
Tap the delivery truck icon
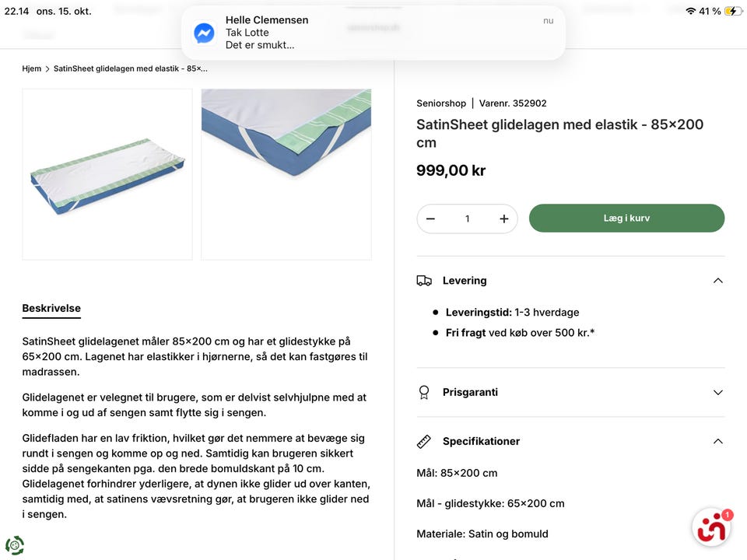[x=424, y=281]
